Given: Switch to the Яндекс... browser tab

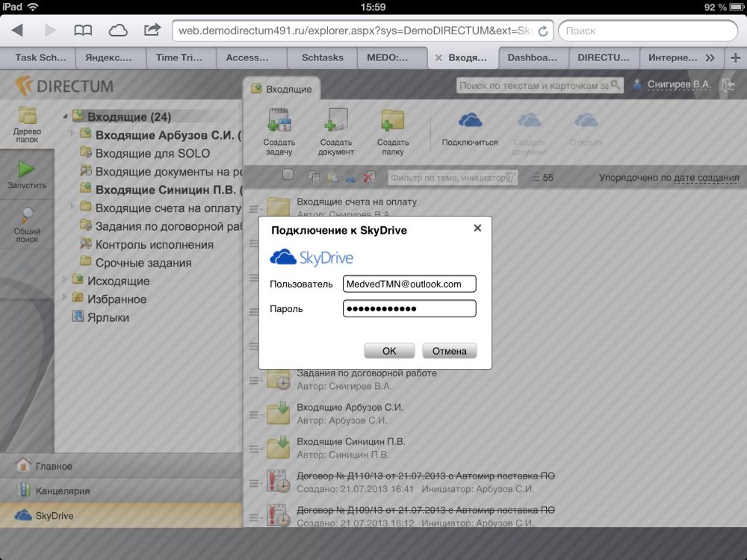Looking at the screenshot, I should [x=108, y=57].
